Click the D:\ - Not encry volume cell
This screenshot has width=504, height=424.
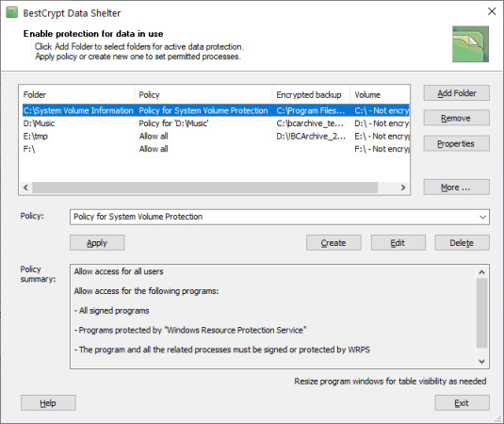pos(382,123)
